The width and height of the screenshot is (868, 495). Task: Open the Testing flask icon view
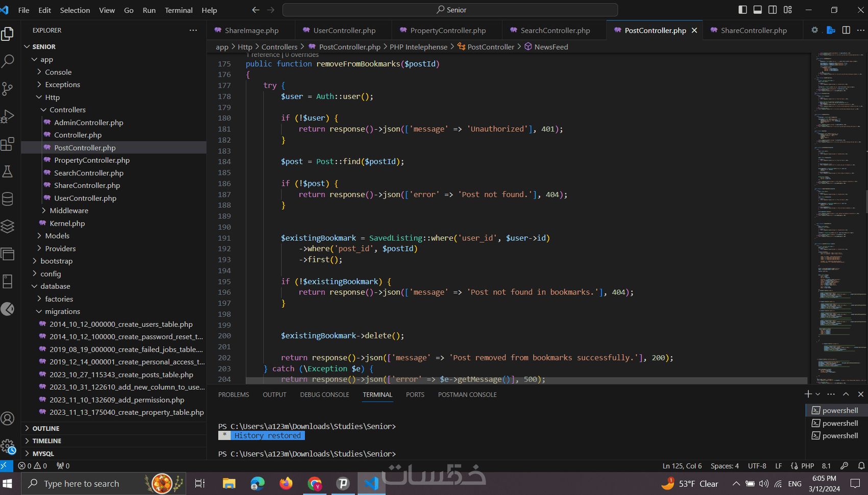point(8,171)
